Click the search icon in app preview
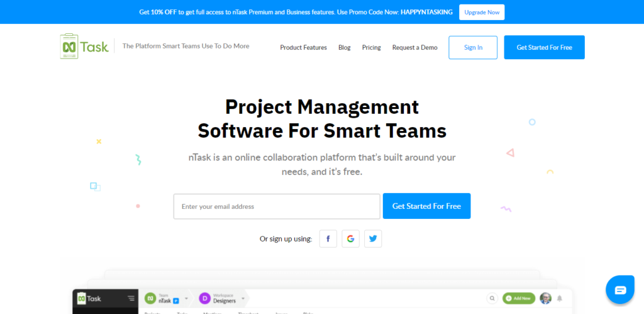 (492, 298)
